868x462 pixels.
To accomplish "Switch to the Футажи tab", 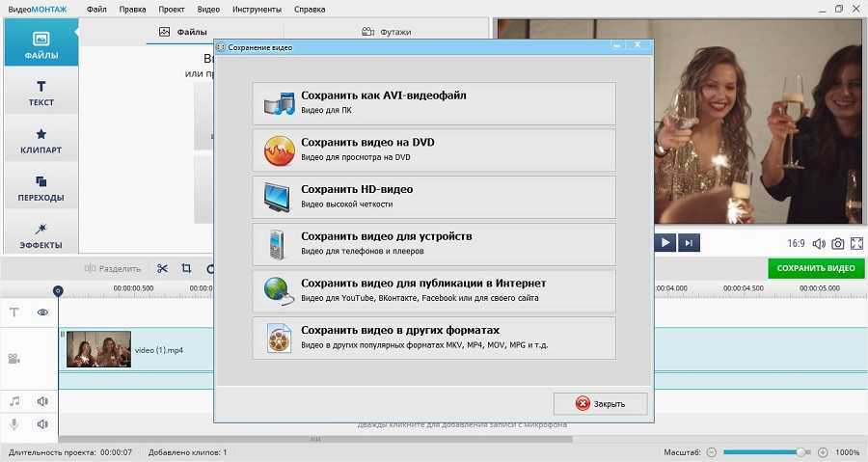I will [x=386, y=32].
